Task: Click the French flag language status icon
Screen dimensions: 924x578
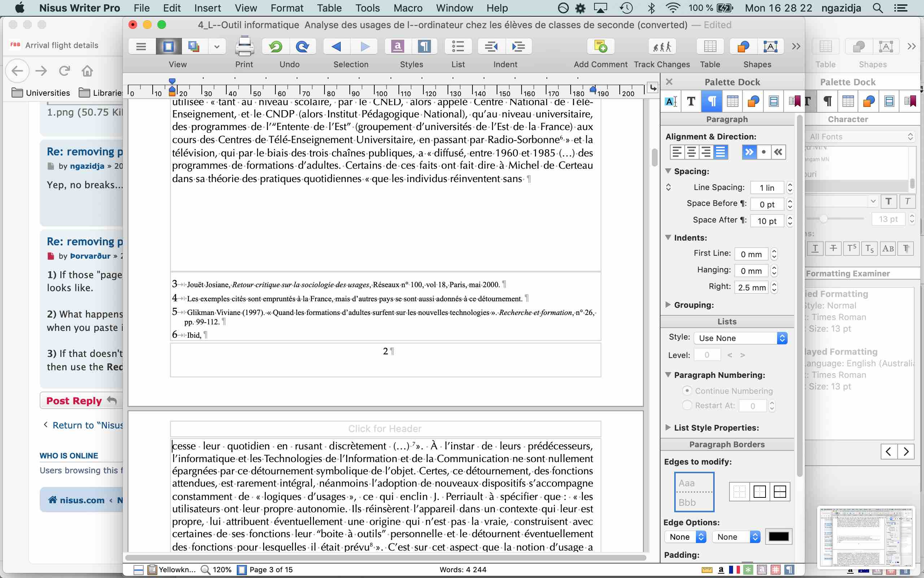Action: [734, 570]
